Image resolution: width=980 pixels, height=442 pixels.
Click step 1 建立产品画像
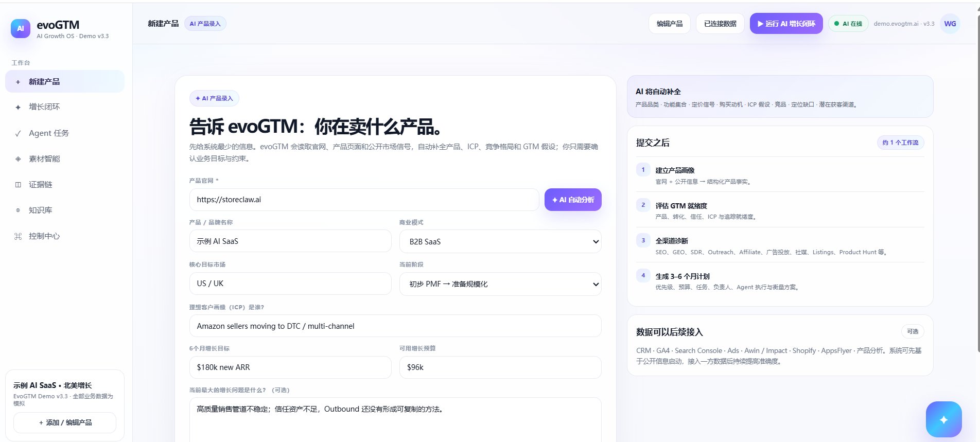[780, 175]
